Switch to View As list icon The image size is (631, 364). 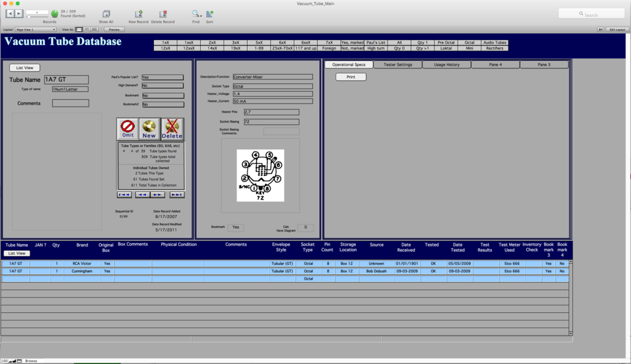86,30
